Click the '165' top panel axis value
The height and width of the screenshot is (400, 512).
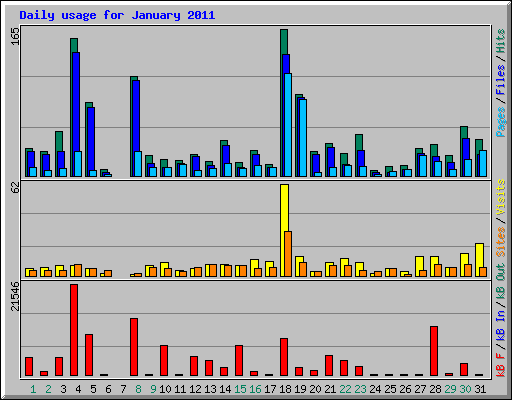pos(15,36)
